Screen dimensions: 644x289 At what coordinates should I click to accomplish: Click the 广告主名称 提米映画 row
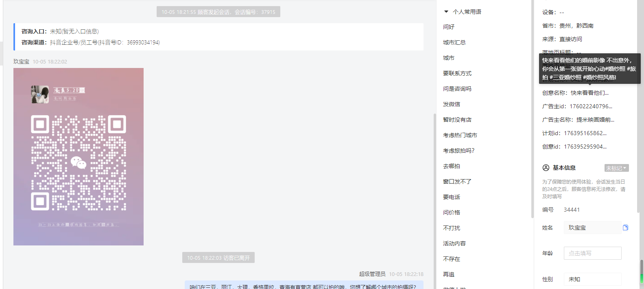[x=579, y=120]
